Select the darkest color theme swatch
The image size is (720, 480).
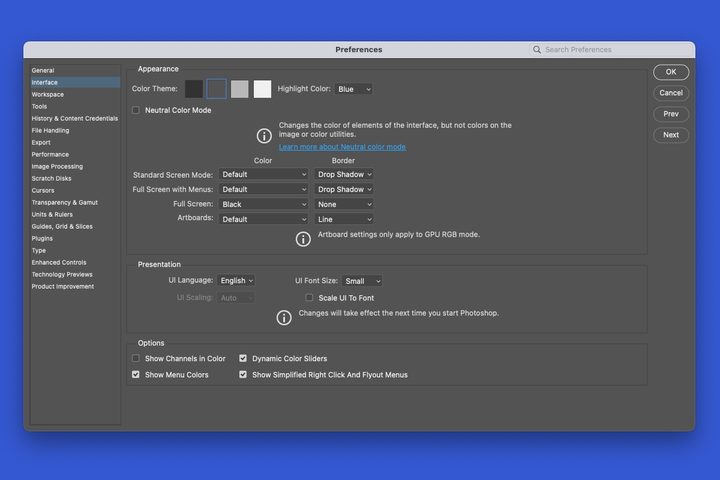pyautogui.click(x=194, y=89)
